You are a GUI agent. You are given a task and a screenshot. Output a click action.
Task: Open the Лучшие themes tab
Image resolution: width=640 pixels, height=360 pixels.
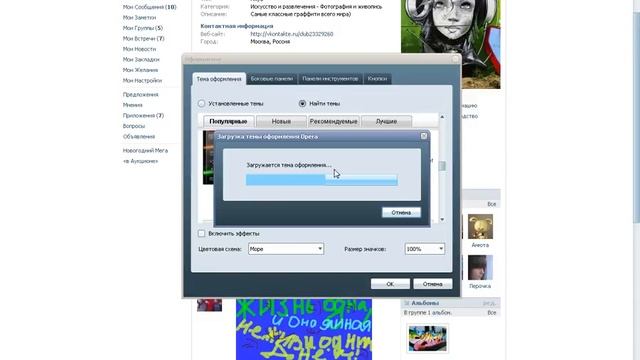click(x=386, y=121)
